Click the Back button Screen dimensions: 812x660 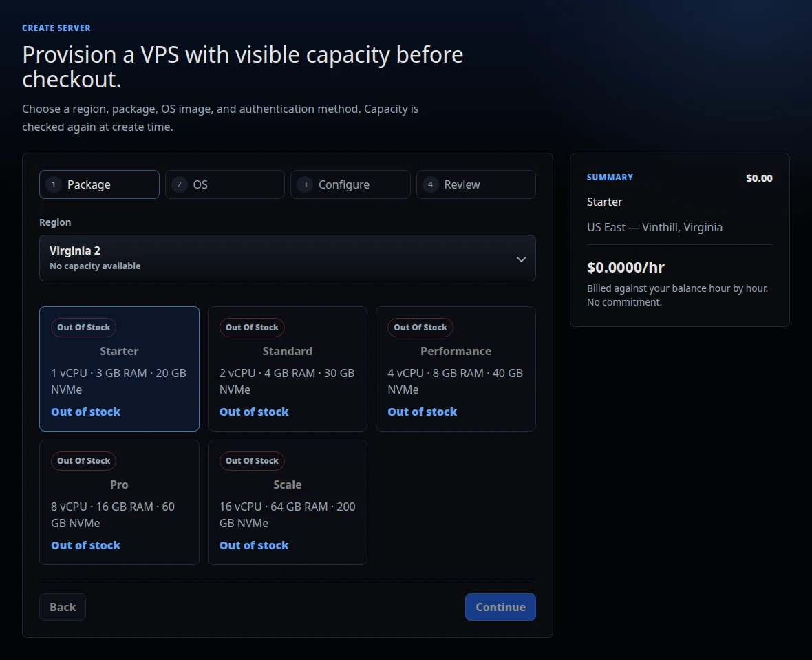pyautogui.click(x=63, y=607)
